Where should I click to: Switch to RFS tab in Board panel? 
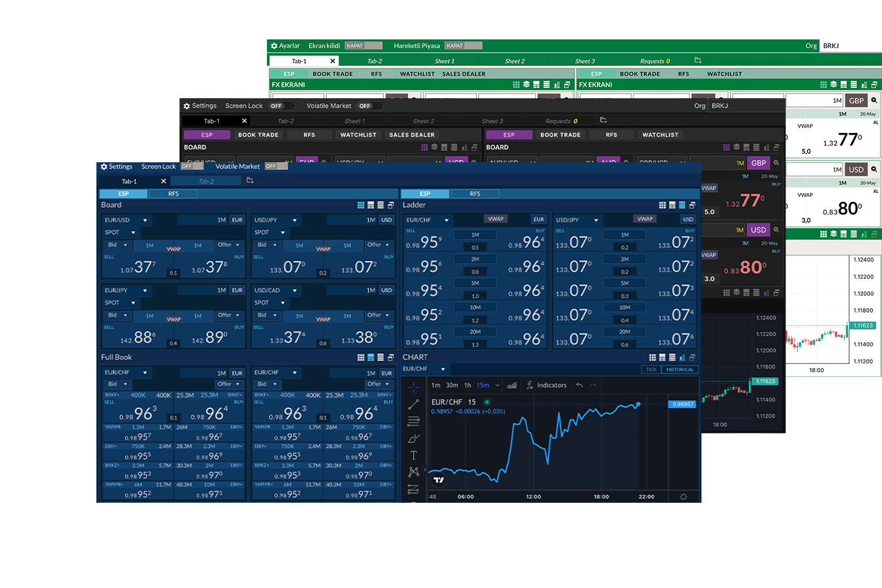[173, 194]
